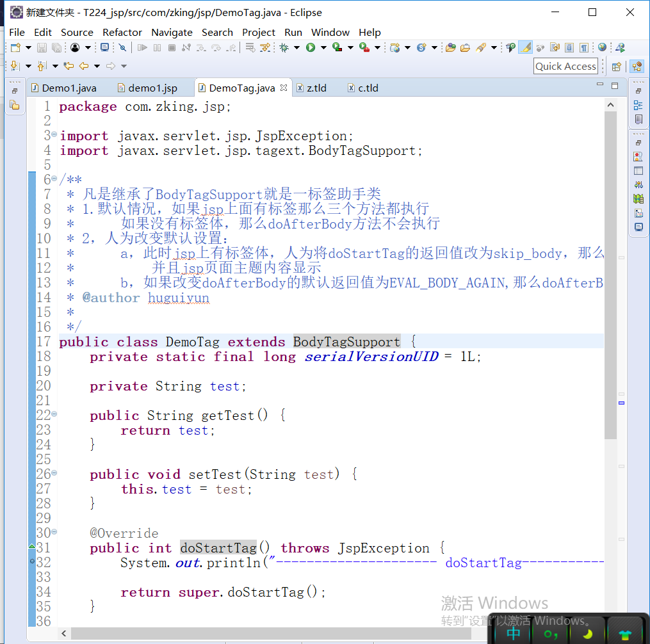Click the Next Annotation arrow icon
Screen dimensions: 650x644
coord(15,65)
